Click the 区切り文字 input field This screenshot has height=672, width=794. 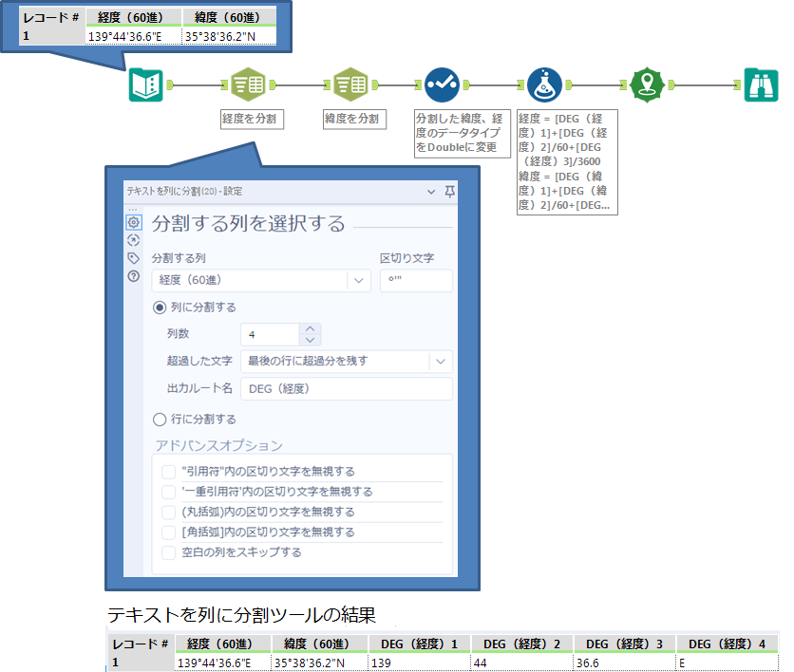[418, 280]
